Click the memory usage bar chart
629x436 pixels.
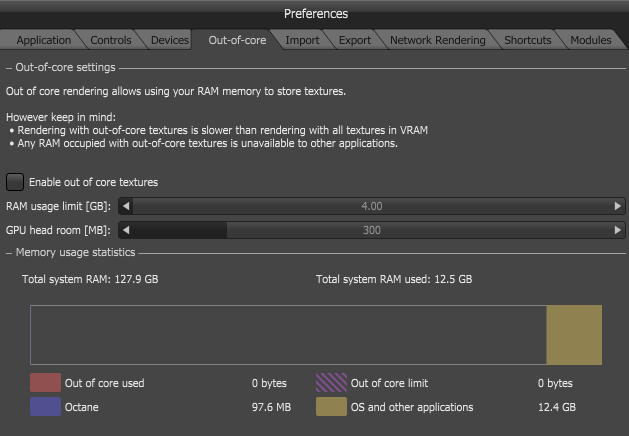(x=315, y=335)
